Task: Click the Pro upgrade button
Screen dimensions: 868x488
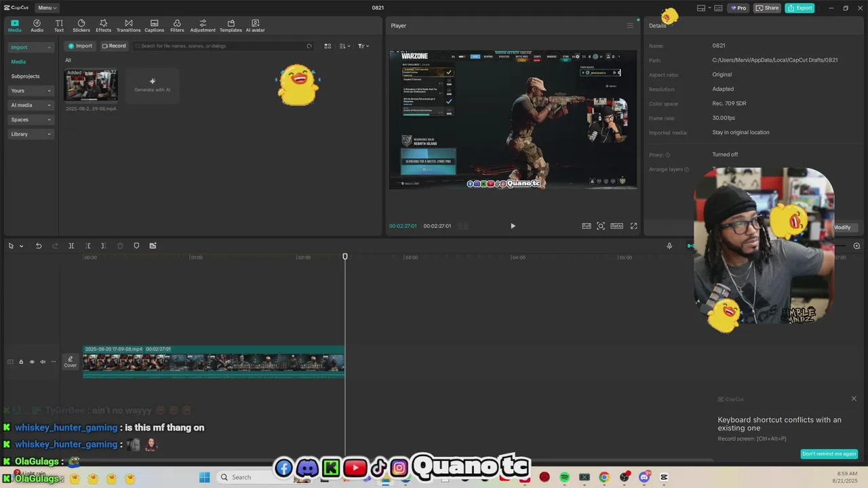Action: pos(738,8)
